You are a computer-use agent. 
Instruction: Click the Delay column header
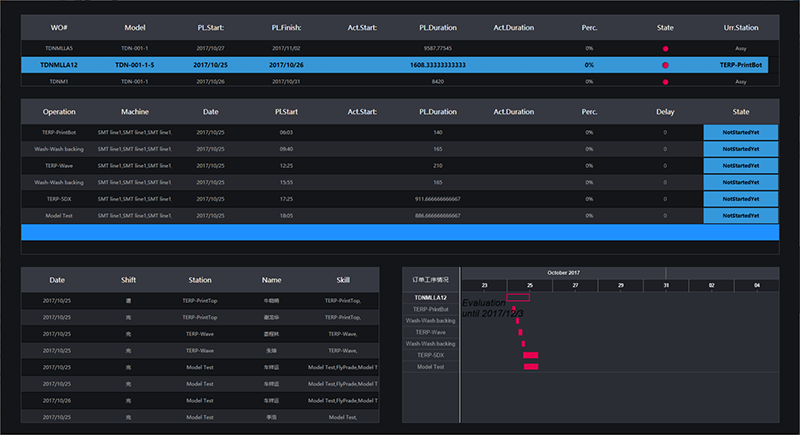tap(665, 112)
